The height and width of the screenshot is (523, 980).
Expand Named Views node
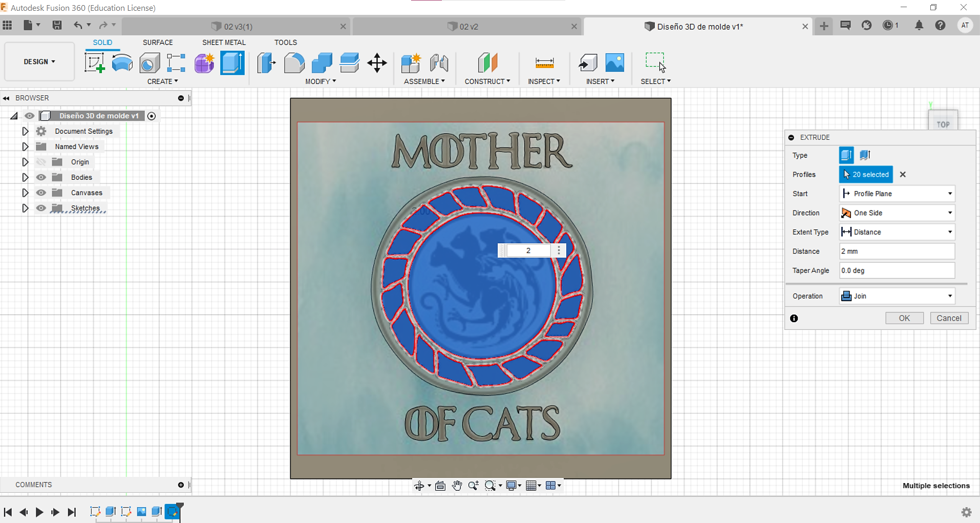pyautogui.click(x=25, y=147)
